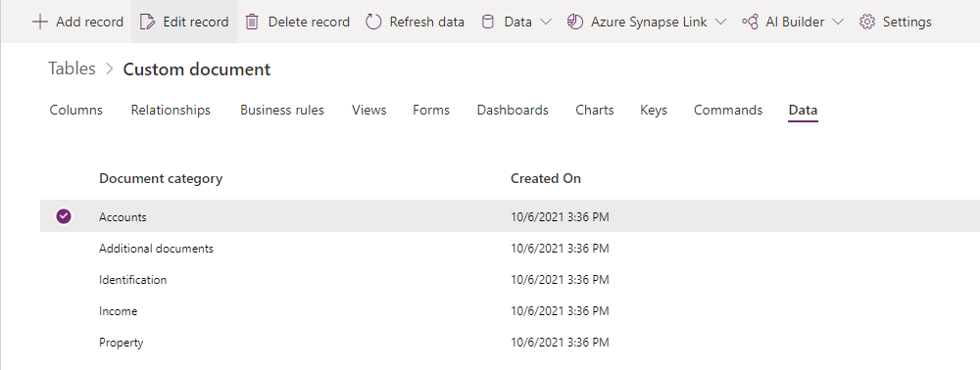Click the Created On date for Identification
This screenshot has height=370, width=980.
560,280
